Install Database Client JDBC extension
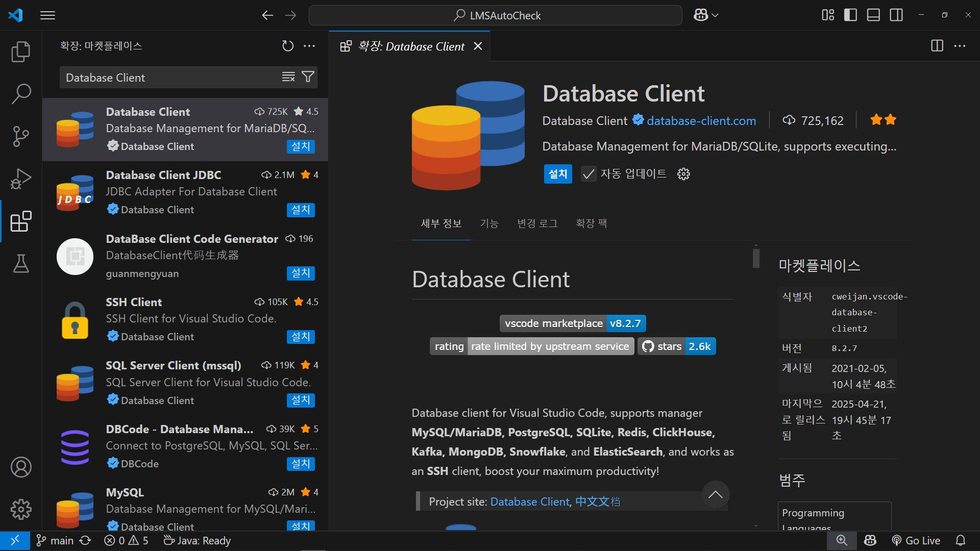980x551 pixels. click(x=301, y=210)
